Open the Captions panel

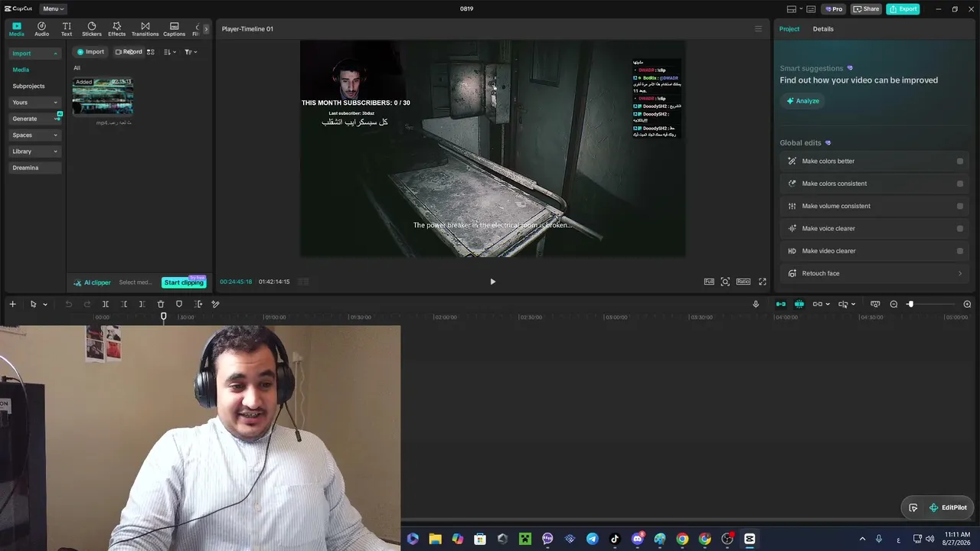tap(174, 29)
